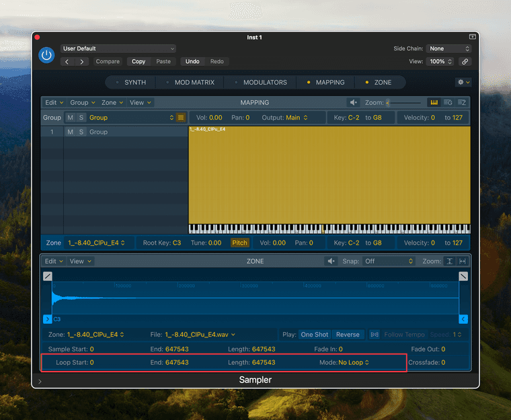Open the Zone pane View menu

[81, 261]
